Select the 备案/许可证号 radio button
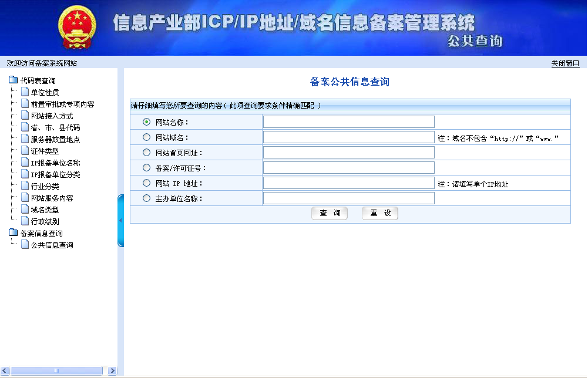This screenshot has width=588, height=378. click(147, 168)
